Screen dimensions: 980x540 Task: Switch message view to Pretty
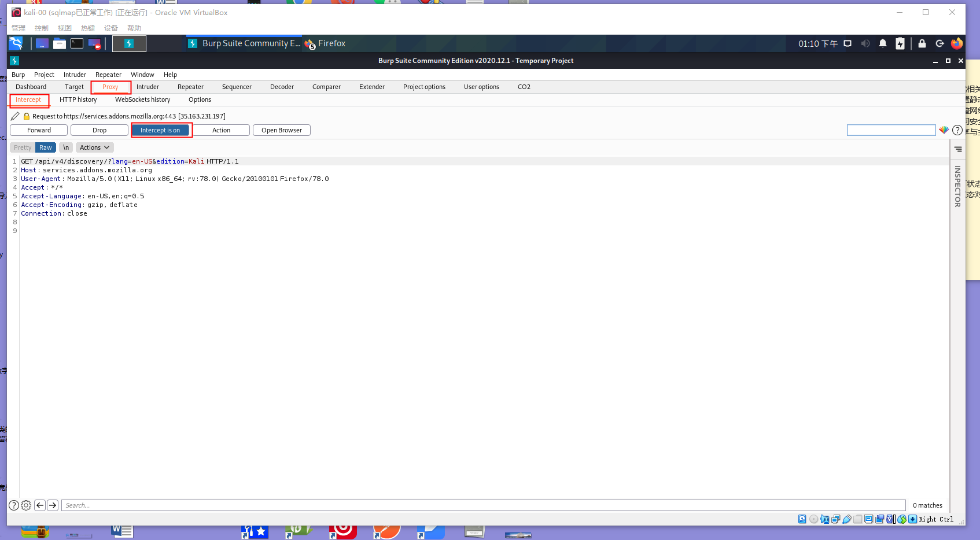pyautogui.click(x=23, y=147)
